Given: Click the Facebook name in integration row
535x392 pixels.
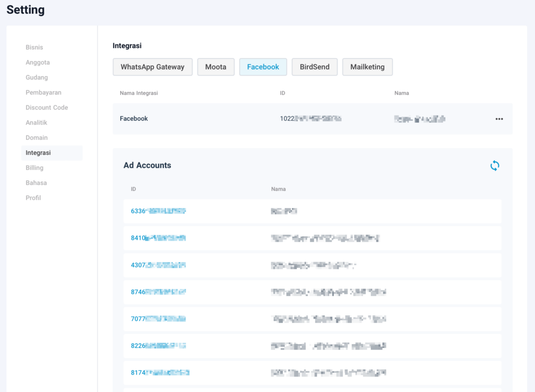Looking at the screenshot, I should pos(134,118).
